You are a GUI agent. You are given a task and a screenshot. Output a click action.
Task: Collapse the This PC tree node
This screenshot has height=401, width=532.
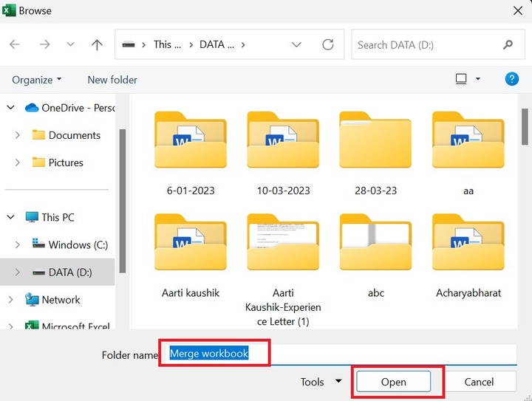[10, 217]
